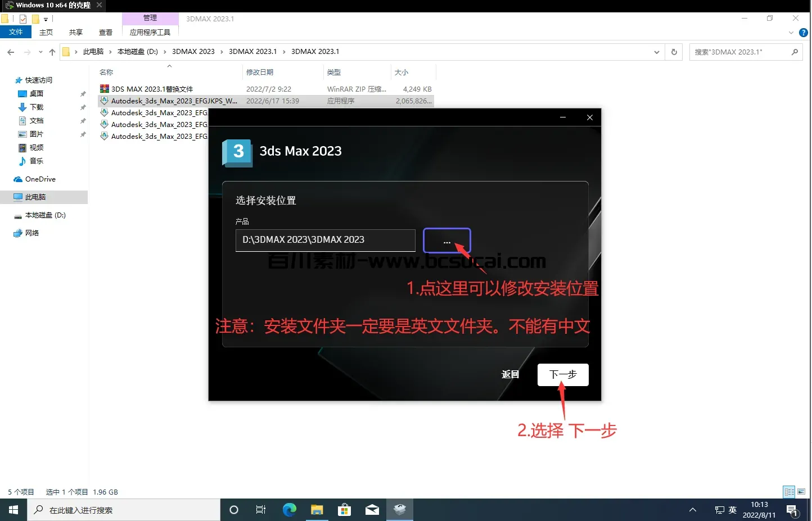Open the 文件 tab in Explorer
The image size is (812, 521).
coord(16,32)
